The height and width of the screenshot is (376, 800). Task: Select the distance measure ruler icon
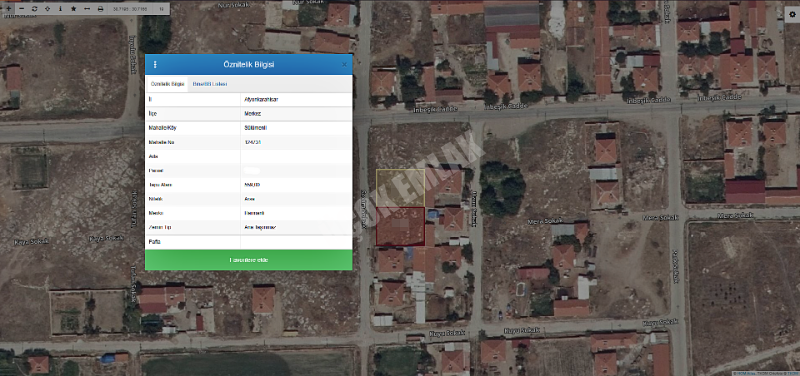click(87, 9)
